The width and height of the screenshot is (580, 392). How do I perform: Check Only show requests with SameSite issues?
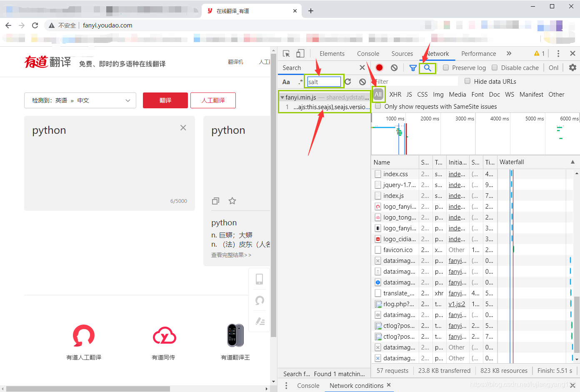point(378,106)
